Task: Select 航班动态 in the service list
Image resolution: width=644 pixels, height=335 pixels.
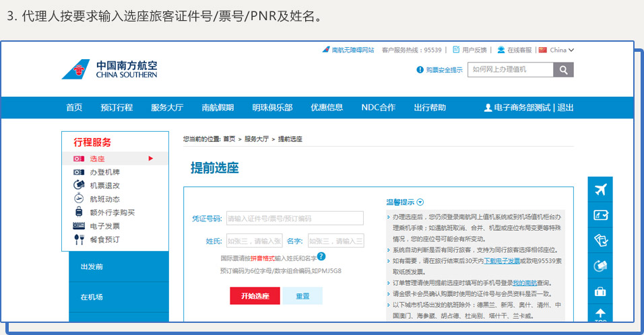Action: 104,199
